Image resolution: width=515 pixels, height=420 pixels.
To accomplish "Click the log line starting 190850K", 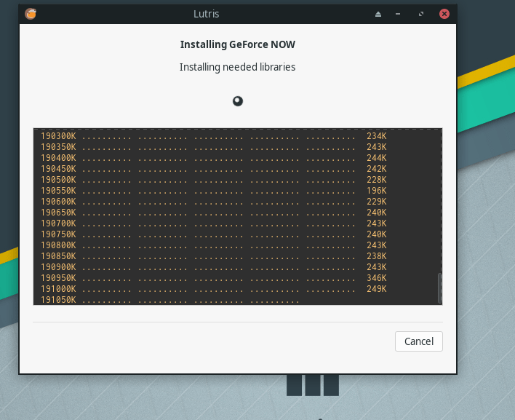I will tap(213, 256).
